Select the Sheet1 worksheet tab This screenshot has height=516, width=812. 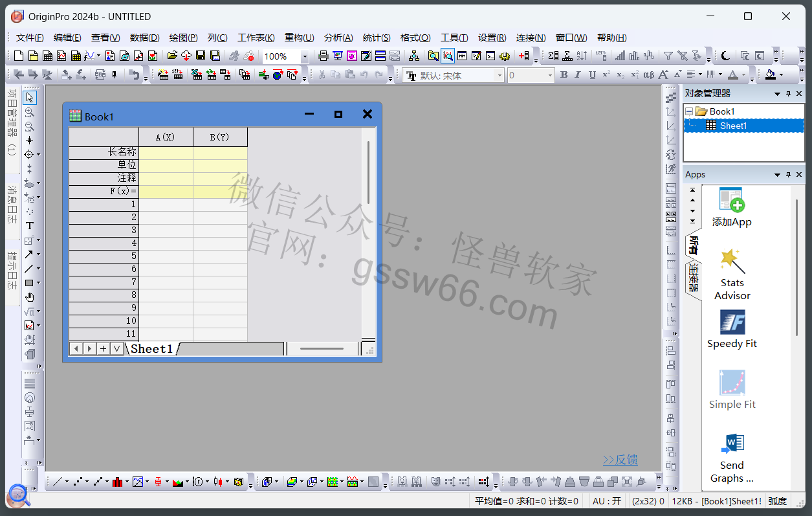pos(153,349)
